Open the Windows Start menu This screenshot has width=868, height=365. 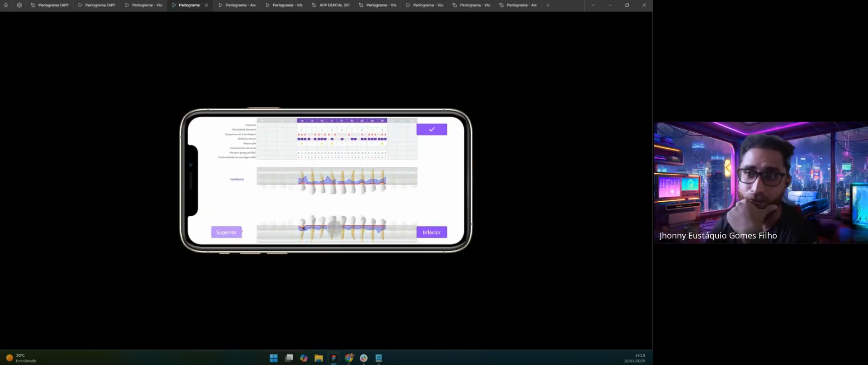274,358
